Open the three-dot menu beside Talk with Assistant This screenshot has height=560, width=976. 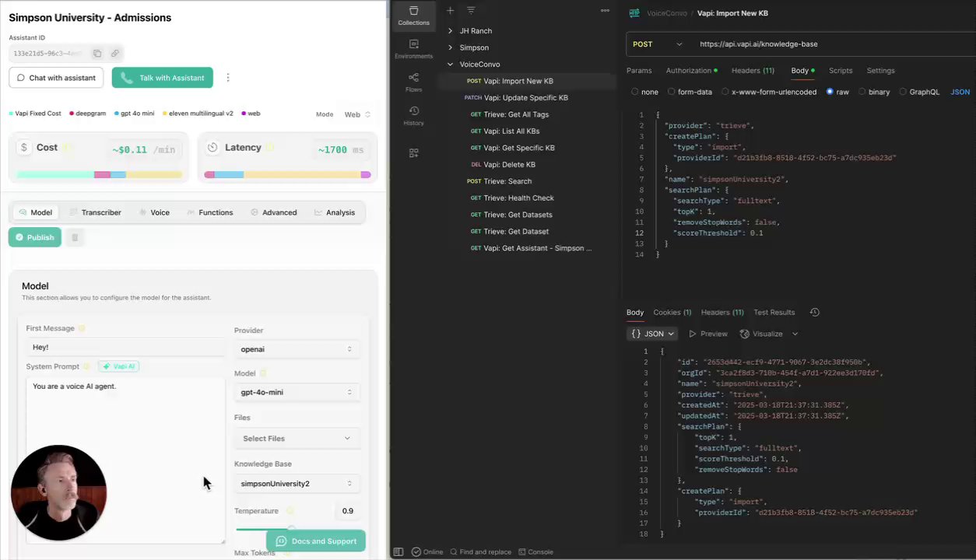tap(228, 78)
